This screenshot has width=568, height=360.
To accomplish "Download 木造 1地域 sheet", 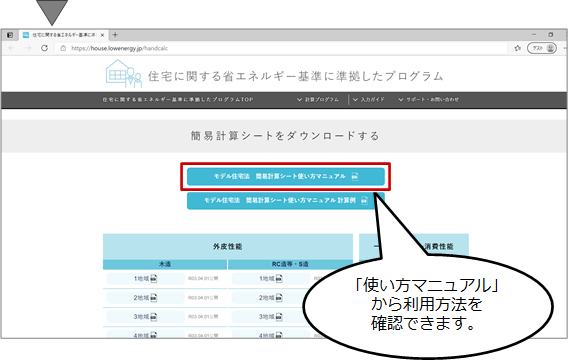I will [x=145, y=279].
